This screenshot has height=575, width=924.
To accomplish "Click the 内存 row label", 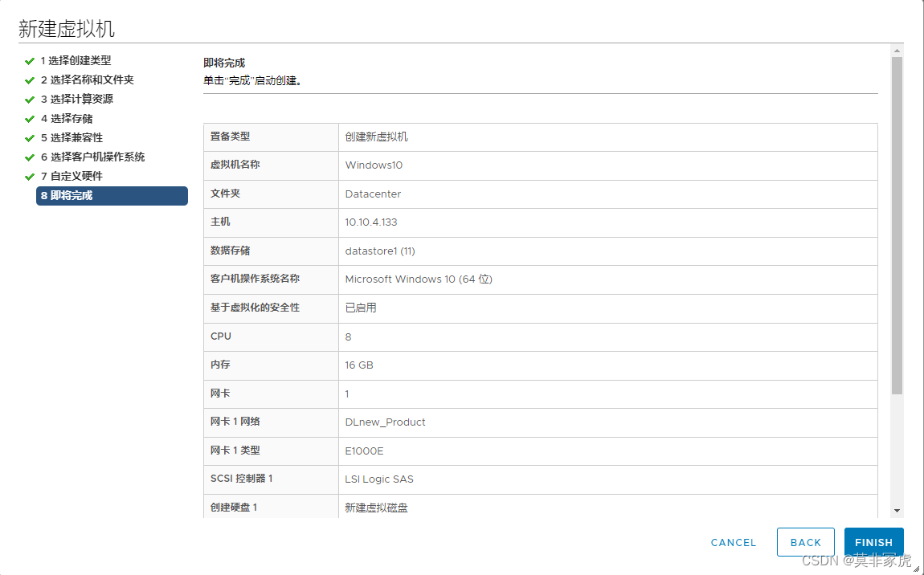I will coord(220,365).
